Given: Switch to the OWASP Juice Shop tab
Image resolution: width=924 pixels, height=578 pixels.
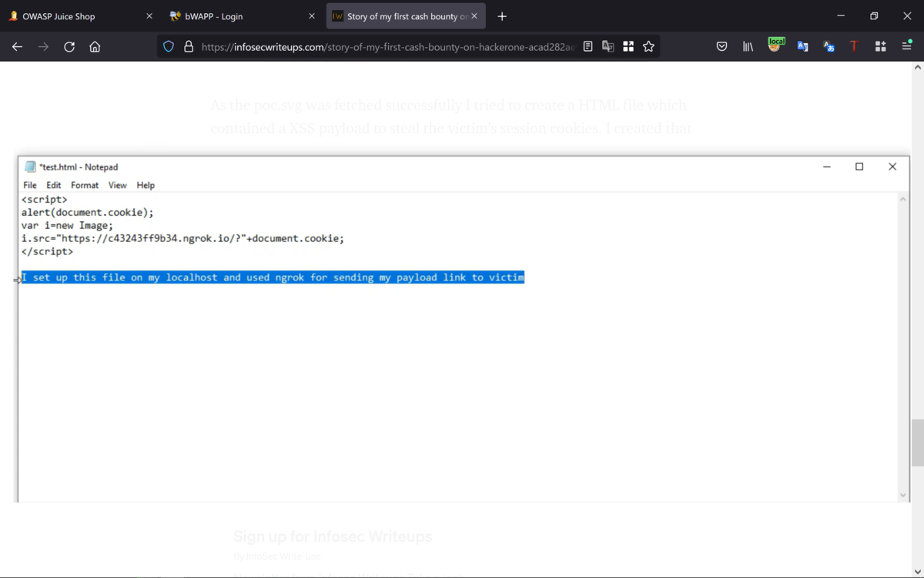Looking at the screenshot, I should (81, 16).
